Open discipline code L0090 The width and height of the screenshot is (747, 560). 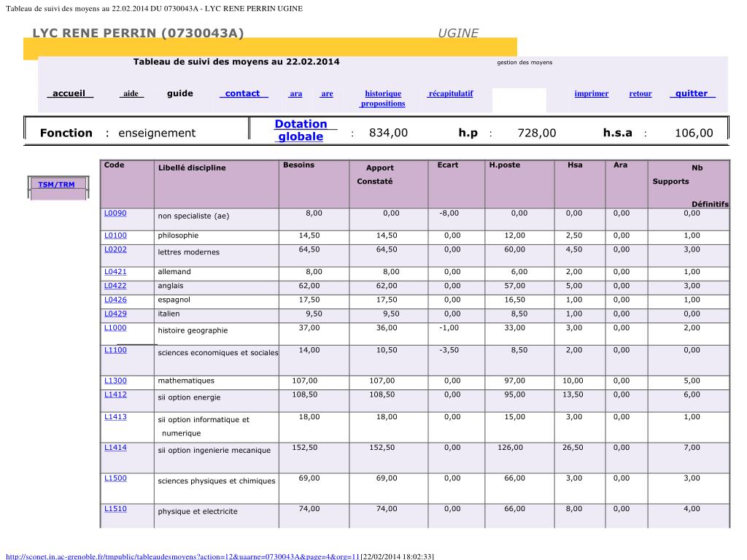[x=115, y=214]
